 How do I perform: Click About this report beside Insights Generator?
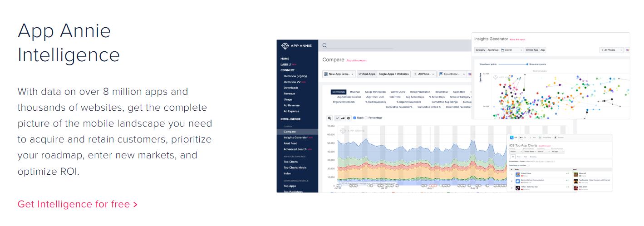point(517,39)
